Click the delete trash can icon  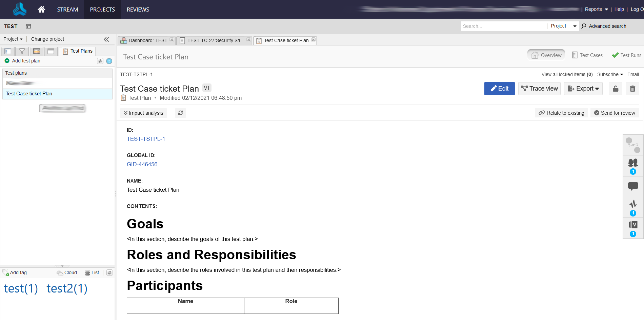tap(632, 89)
